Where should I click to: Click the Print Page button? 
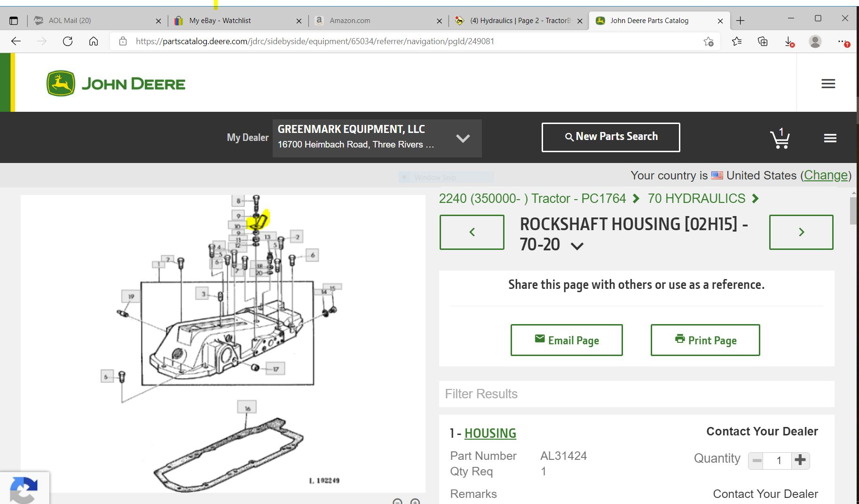click(705, 340)
